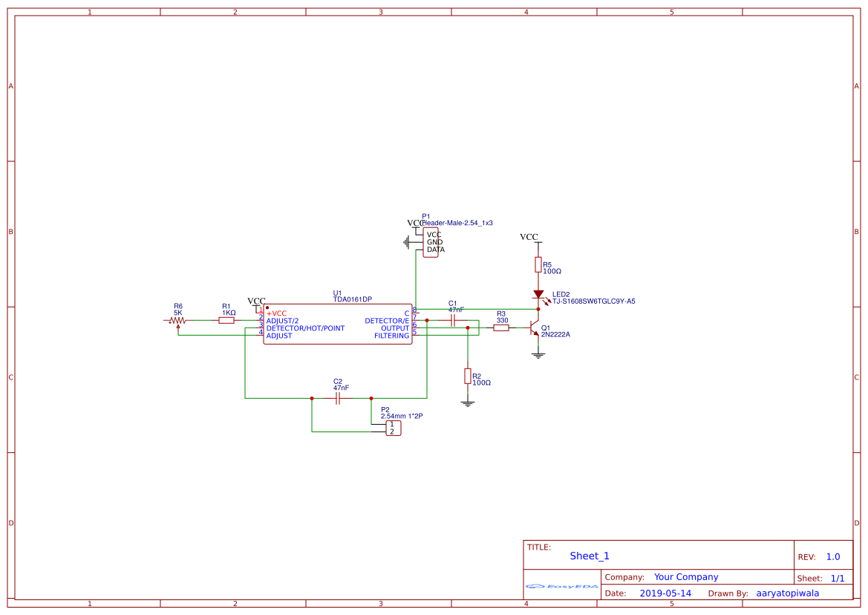This screenshot has height=615, width=868.
Task: Click the aaryatopiwala drawn-by name
Action: point(787,593)
